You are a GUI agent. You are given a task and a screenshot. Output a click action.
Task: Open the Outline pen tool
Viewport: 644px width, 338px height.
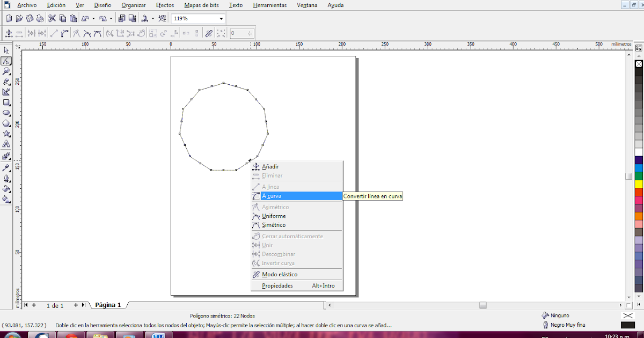pos(6,178)
